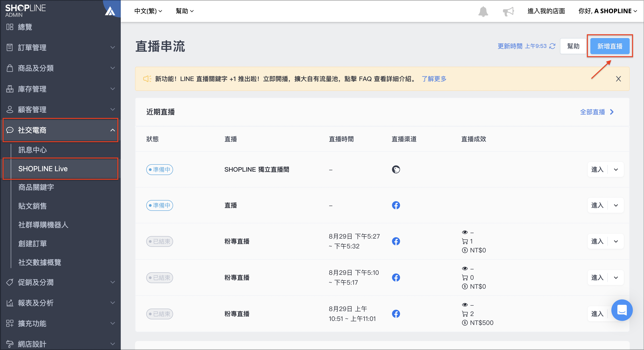Click the 促銷及分潤 tag icon

tap(10, 282)
